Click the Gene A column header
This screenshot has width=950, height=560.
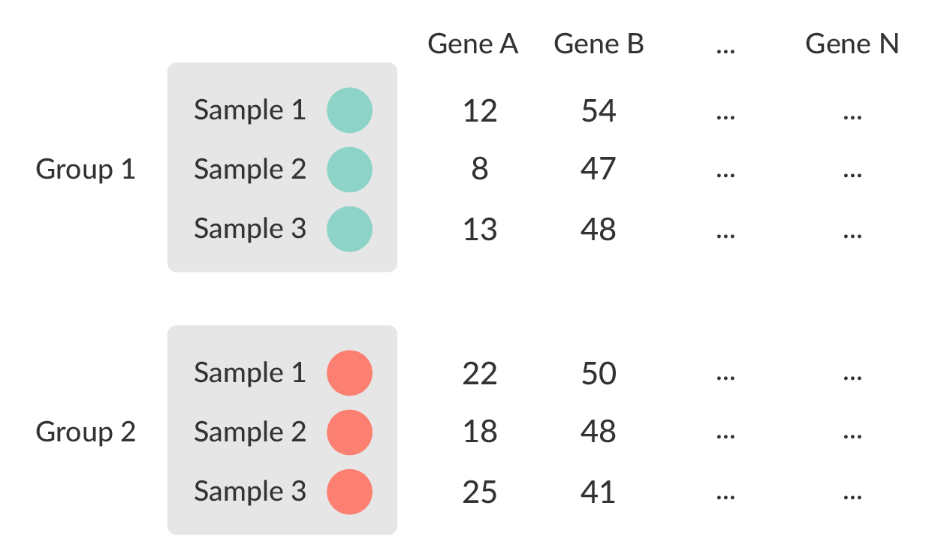coord(473,44)
